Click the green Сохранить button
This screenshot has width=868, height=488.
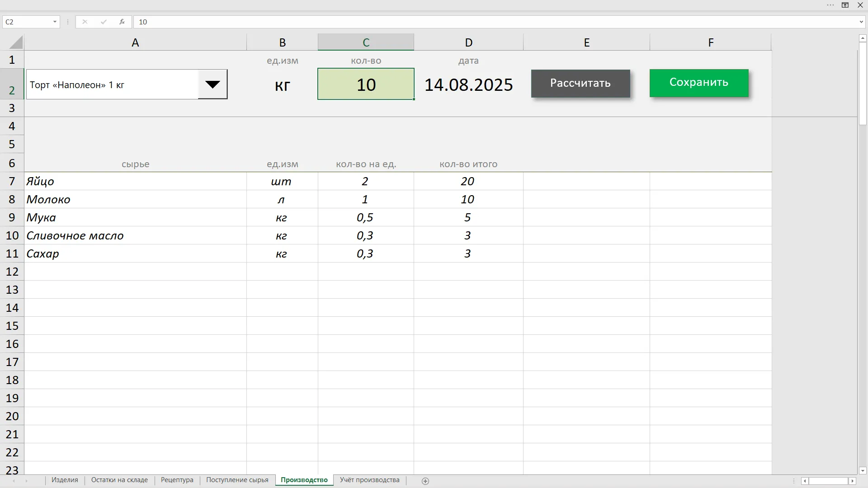point(699,83)
